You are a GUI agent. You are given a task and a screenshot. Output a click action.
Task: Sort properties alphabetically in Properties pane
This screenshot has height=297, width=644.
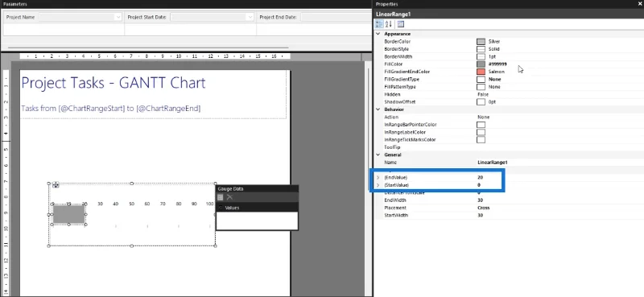point(390,24)
